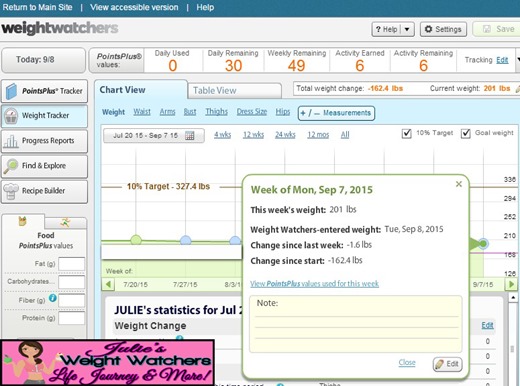Switch to Table View tab
Image resolution: width=520 pixels, height=386 pixels.
point(235,90)
